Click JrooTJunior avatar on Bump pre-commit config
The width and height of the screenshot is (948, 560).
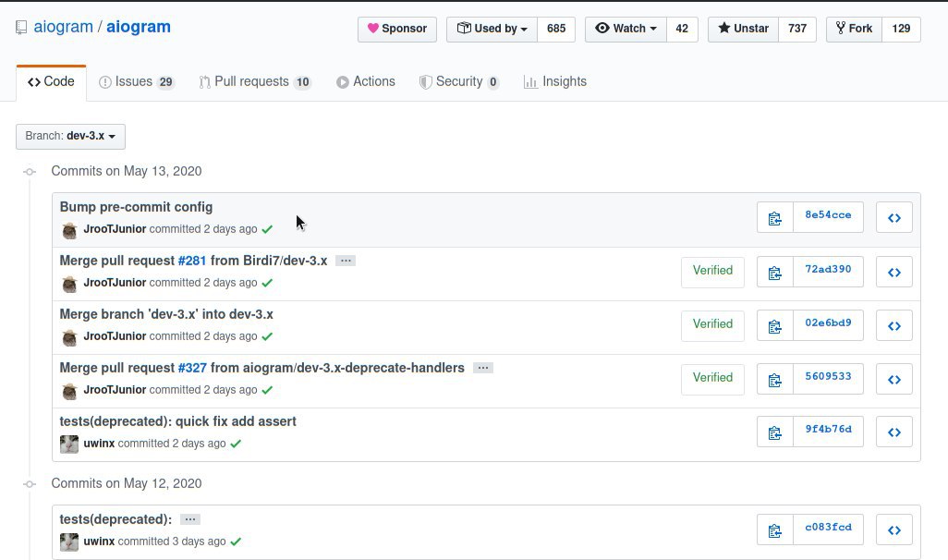pyautogui.click(x=69, y=230)
